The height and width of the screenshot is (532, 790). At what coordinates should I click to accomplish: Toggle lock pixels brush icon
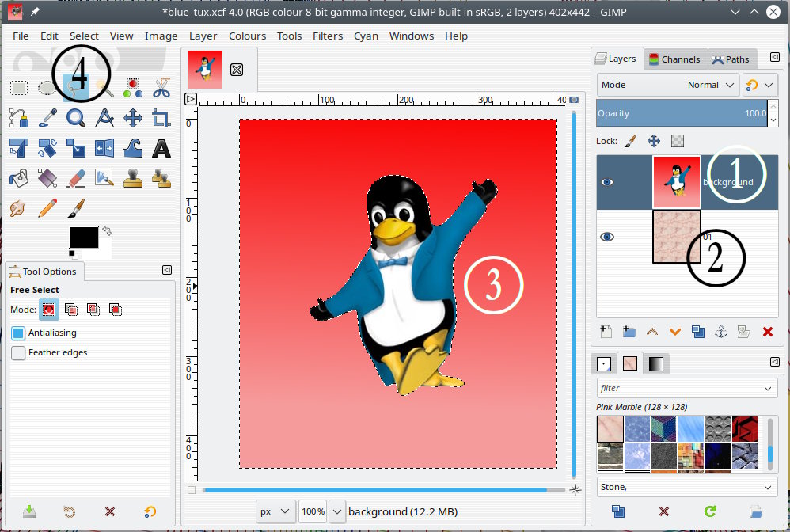point(630,141)
